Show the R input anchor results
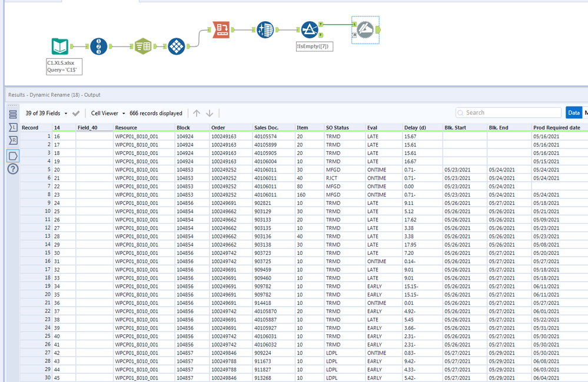The image size is (588, 382). [x=13, y=141]
